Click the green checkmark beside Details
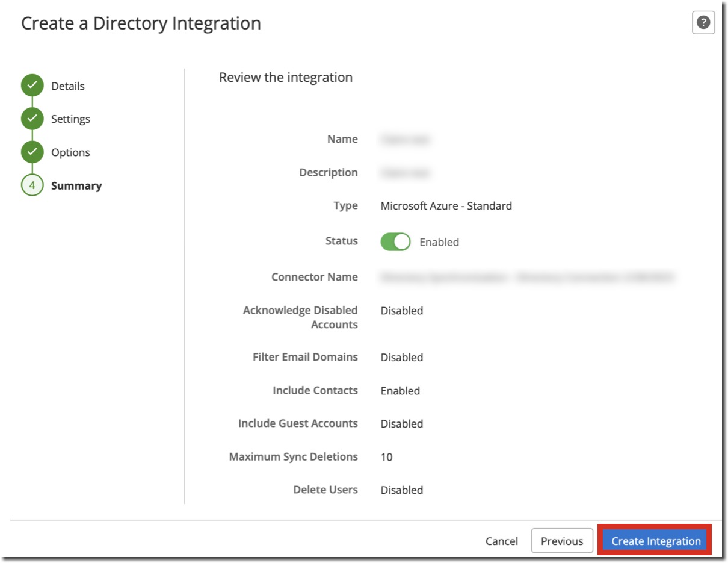 click(x=32, y=86)
